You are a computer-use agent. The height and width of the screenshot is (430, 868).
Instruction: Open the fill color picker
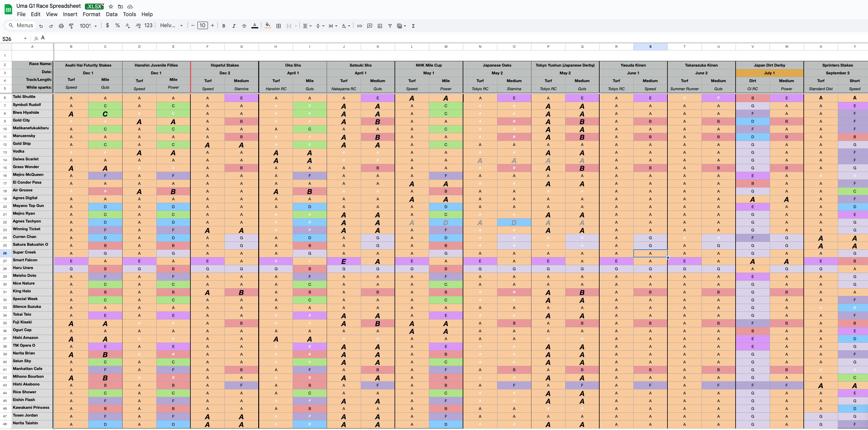(x=268, y=26)
